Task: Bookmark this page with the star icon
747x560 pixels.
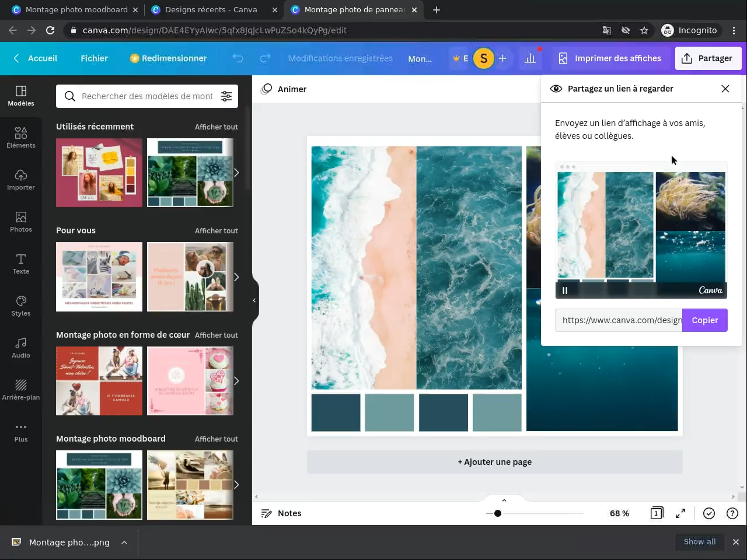Action: click(x=644, y=30)
